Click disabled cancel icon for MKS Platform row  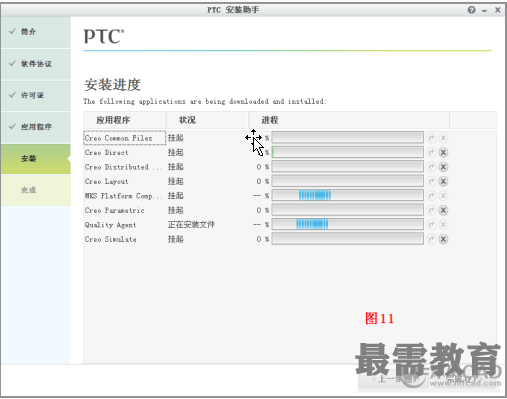pyautogui.click(x=443, y=196)
